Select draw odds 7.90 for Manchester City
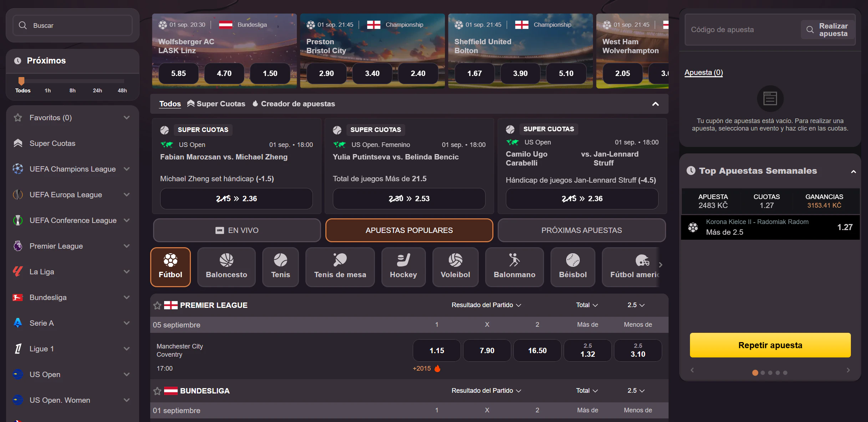The height and width of the screenshot is (422, 868). coord(487,350)
